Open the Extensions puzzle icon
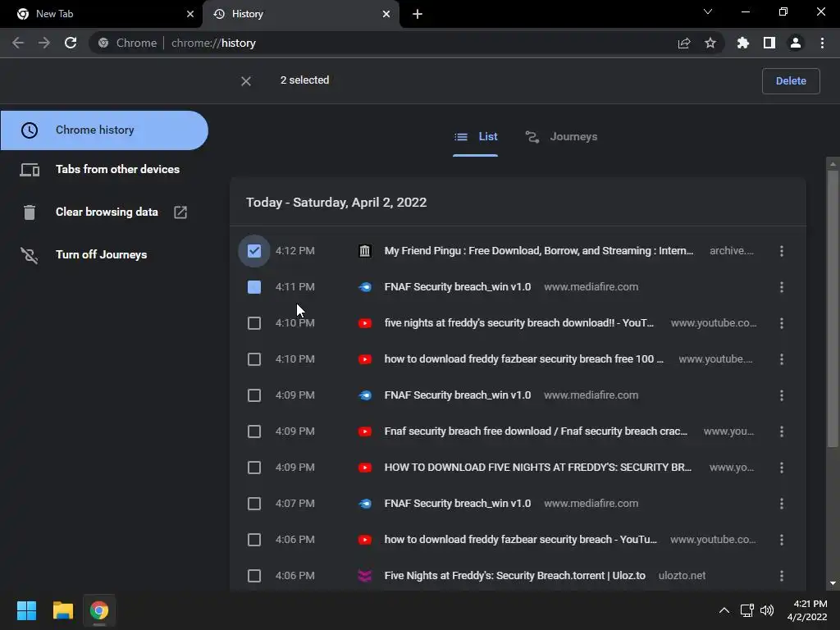Screen dimensions: 840x630 [x=743, y=43]
